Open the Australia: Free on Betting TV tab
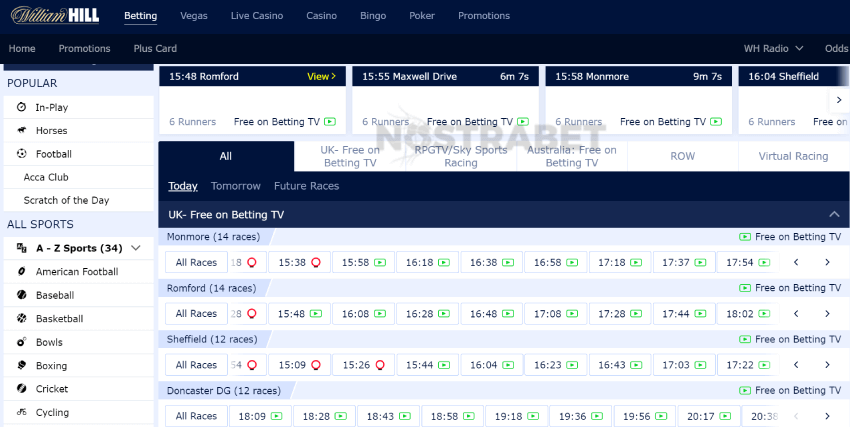 [572, 156]
